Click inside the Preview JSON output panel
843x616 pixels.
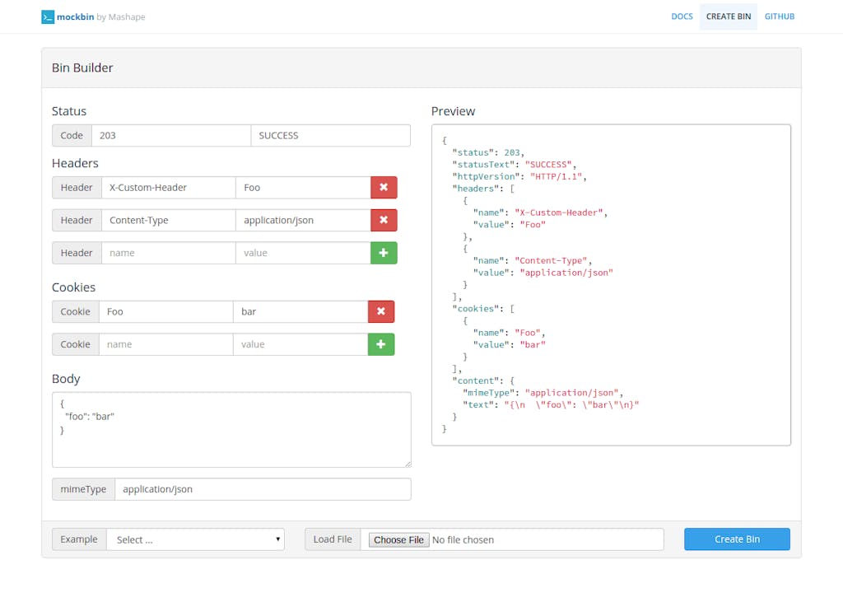tap(610, 285)
